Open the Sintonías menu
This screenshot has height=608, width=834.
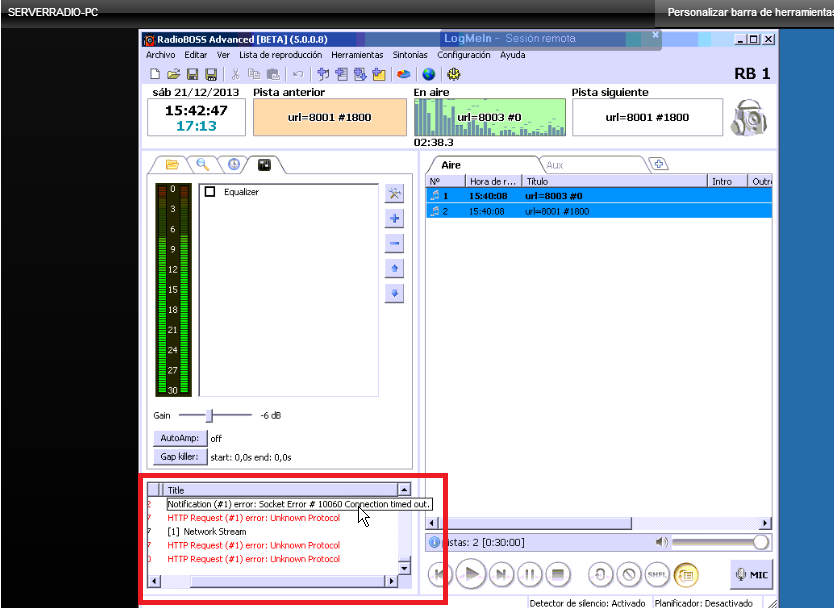pos(410,55)
